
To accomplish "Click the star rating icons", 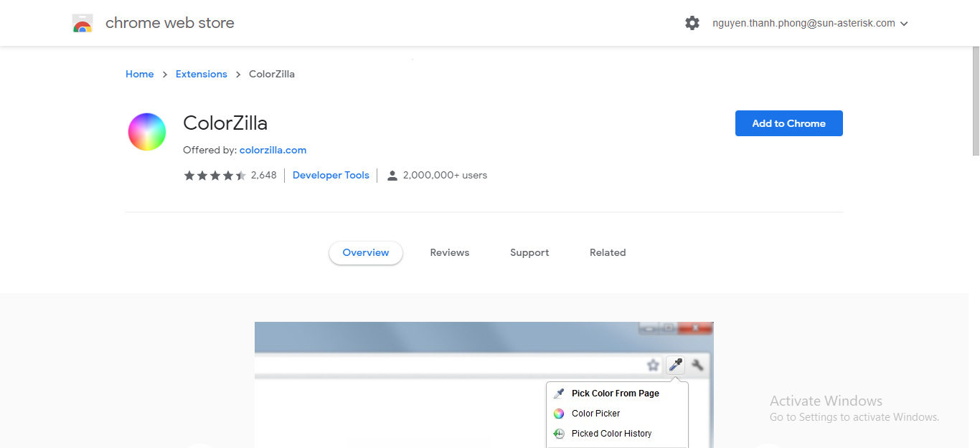I will tap(215, 176).
